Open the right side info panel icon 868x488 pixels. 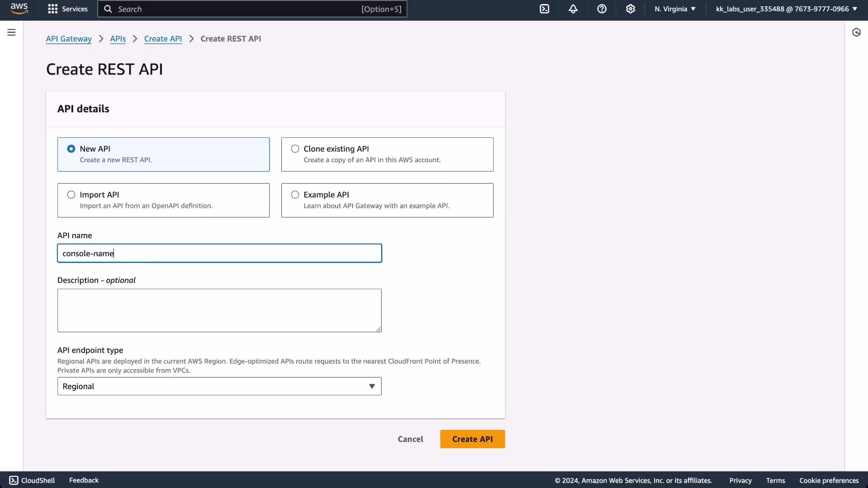(x=856, y=33)
